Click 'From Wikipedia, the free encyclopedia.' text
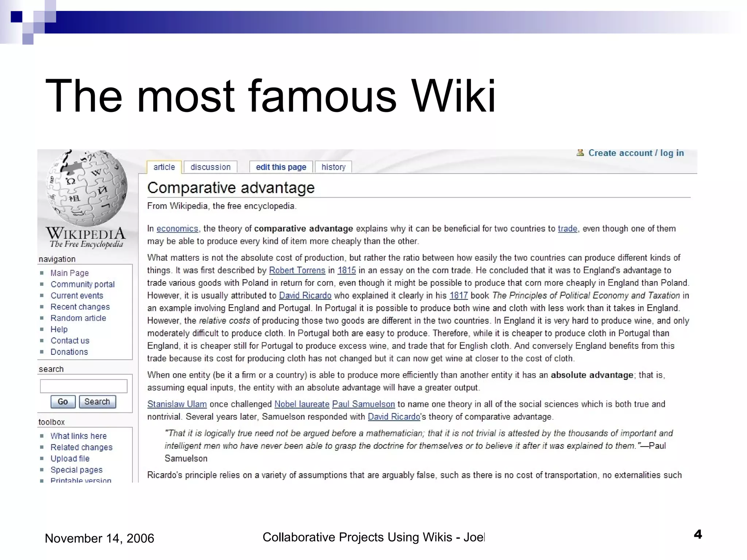The width and height of the screenshot is (747, 560). (222, 206)
